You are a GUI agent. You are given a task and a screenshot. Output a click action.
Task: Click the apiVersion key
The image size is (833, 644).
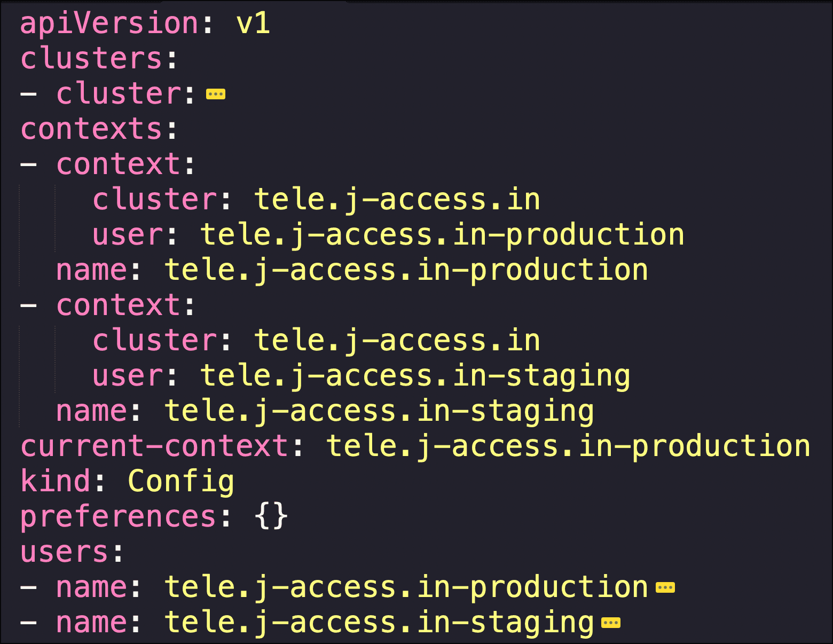109,24
